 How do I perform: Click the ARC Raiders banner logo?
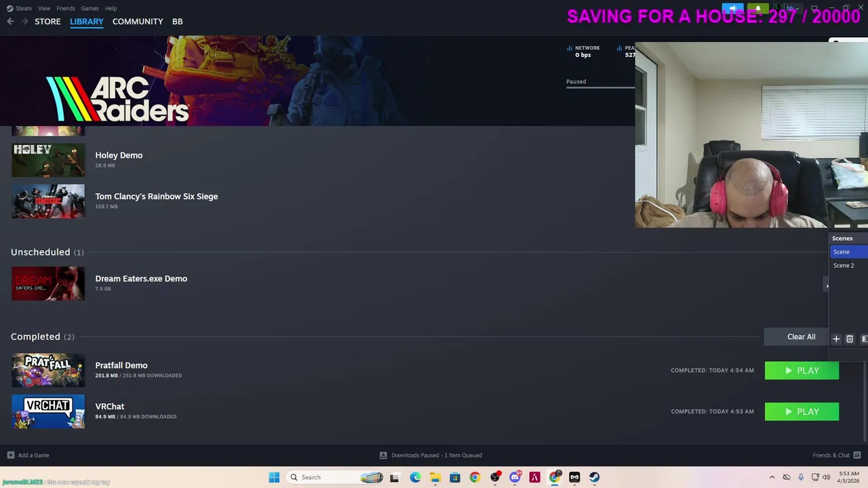click(117, 100)
